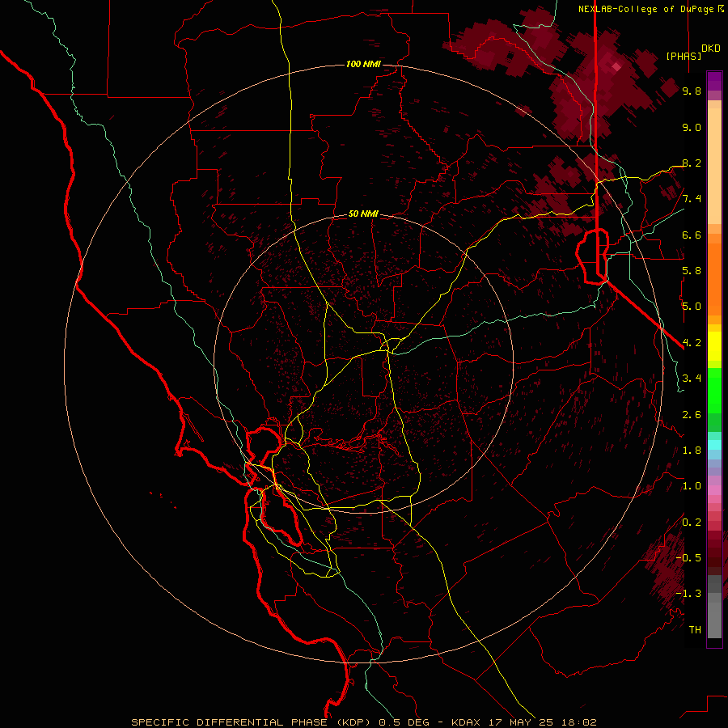Viewport: 728px width, 728px height.
Task: Click the NEXLAB-College of DuPage title text
Action: [647, 9]
